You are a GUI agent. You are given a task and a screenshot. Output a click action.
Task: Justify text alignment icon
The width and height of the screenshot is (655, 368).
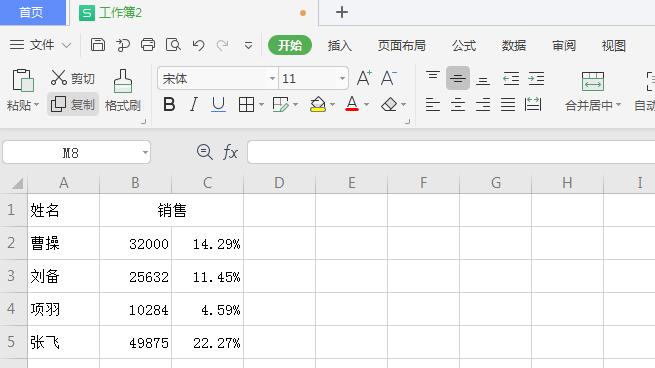tap(508, 104)
